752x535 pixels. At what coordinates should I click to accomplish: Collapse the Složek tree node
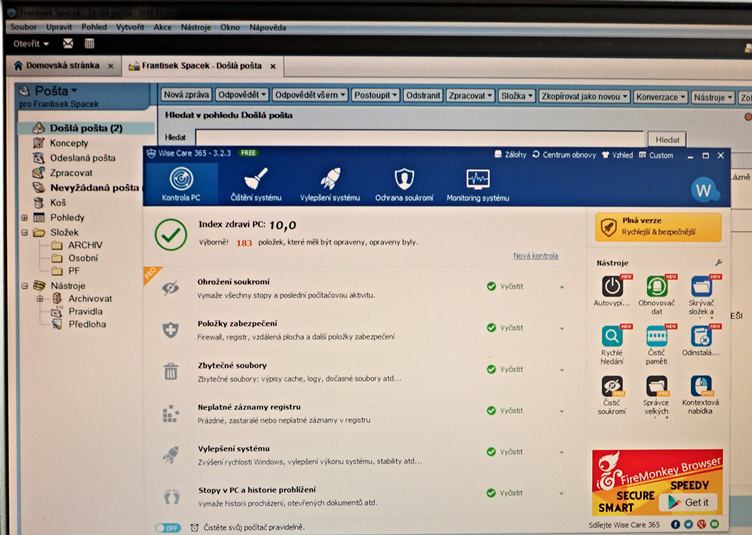24,233
